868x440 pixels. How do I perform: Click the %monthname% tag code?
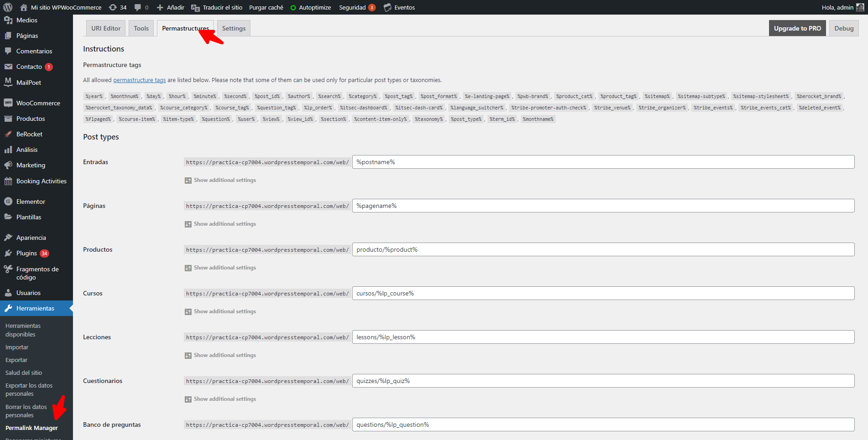[538, 119]
